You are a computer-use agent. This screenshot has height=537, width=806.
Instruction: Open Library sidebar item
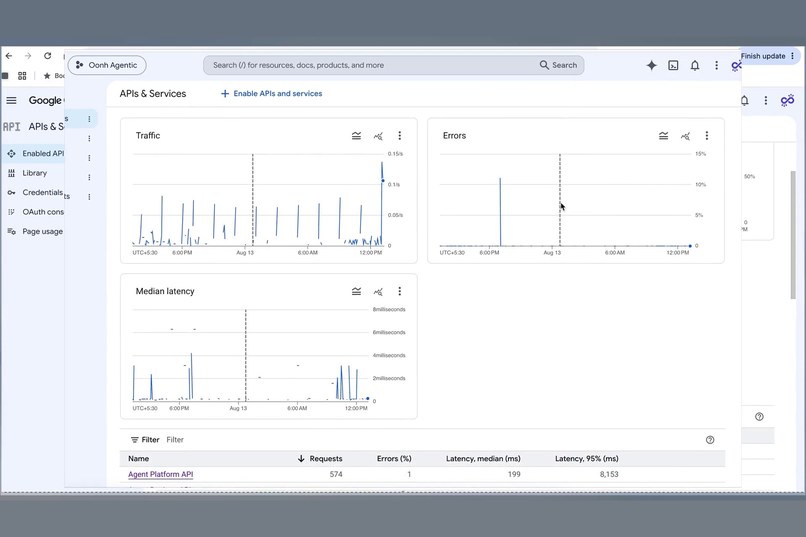34,173
